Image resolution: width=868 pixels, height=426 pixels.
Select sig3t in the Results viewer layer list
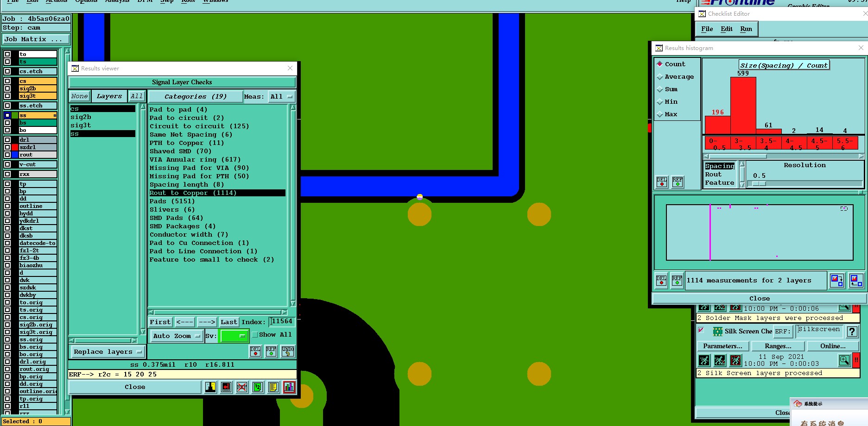pos(81,125)
